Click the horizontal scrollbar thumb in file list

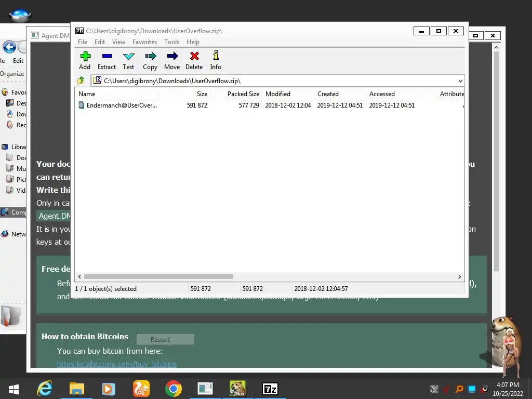158,276
